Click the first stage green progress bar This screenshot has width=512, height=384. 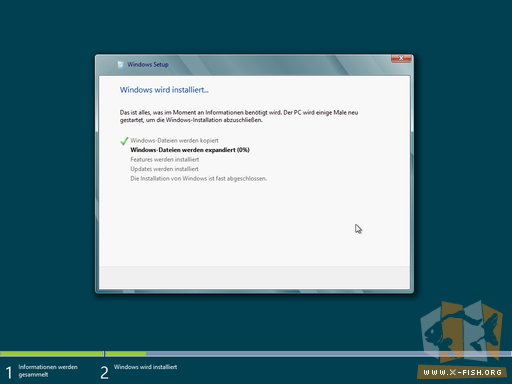[x=52, y=354]
